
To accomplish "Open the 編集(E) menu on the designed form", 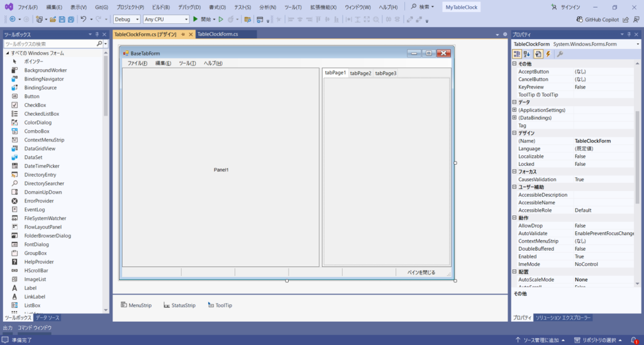I will [163, 63].
